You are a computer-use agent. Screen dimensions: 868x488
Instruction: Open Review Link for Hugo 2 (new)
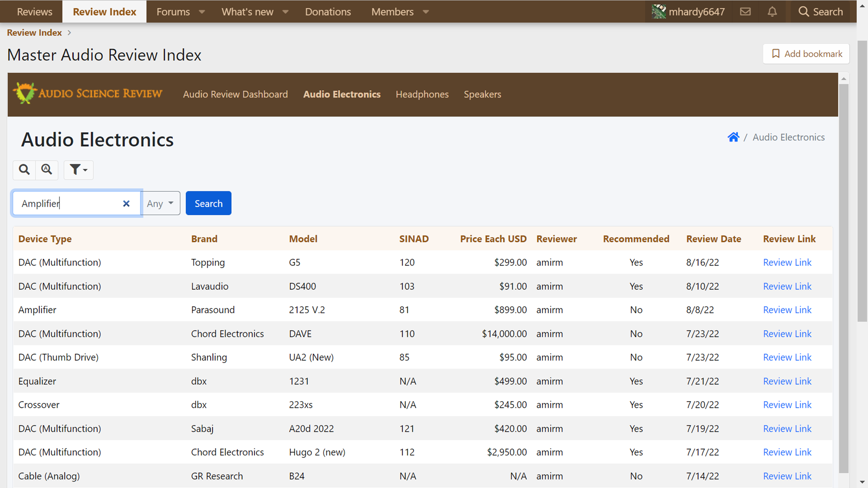click(787, 452)
